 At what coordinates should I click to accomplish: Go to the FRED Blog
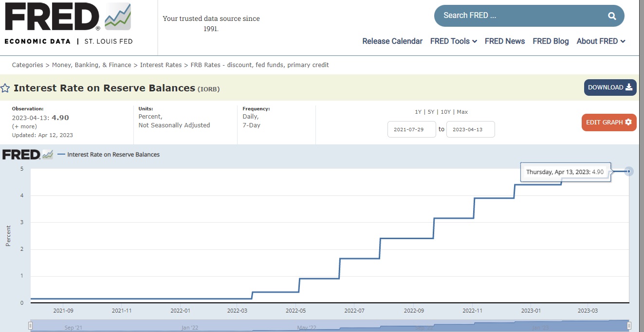pos(551,41)
